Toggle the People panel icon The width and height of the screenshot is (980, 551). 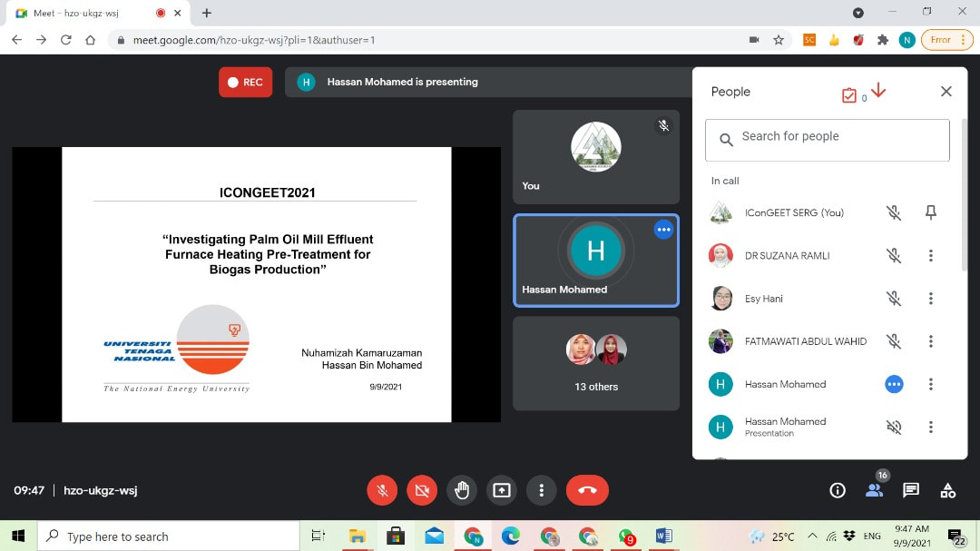click(x=874, y=490)
